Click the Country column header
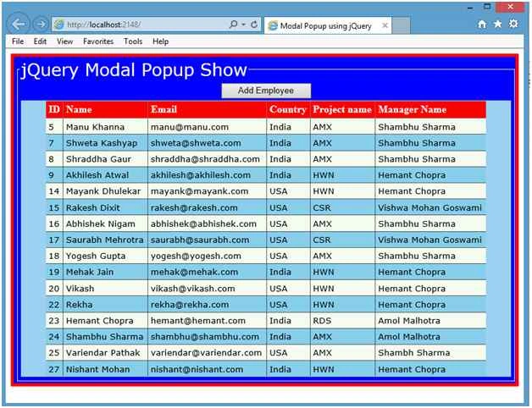532x408 pixels. tap(288, 109)
